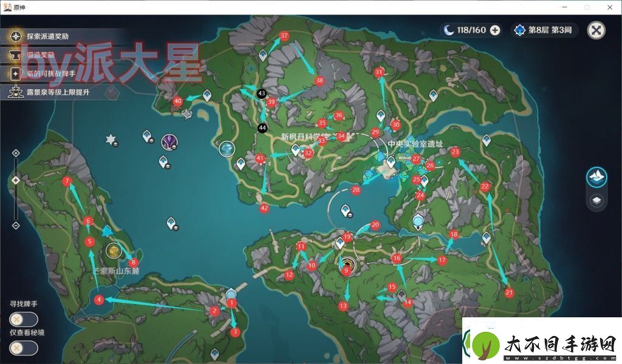Viewport: 622px width, 364px height.
Task: Toggle the 仅查看秘境 switch
Action: (24, 348)
